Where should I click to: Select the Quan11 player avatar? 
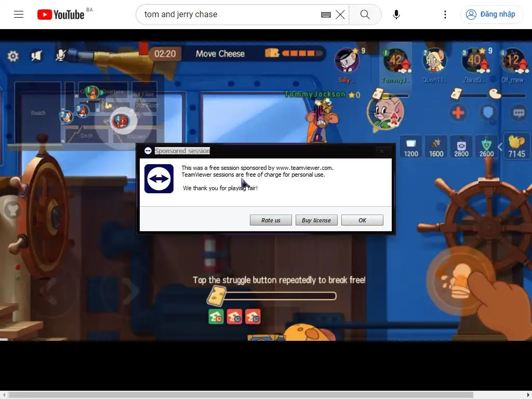coord(434,61)
